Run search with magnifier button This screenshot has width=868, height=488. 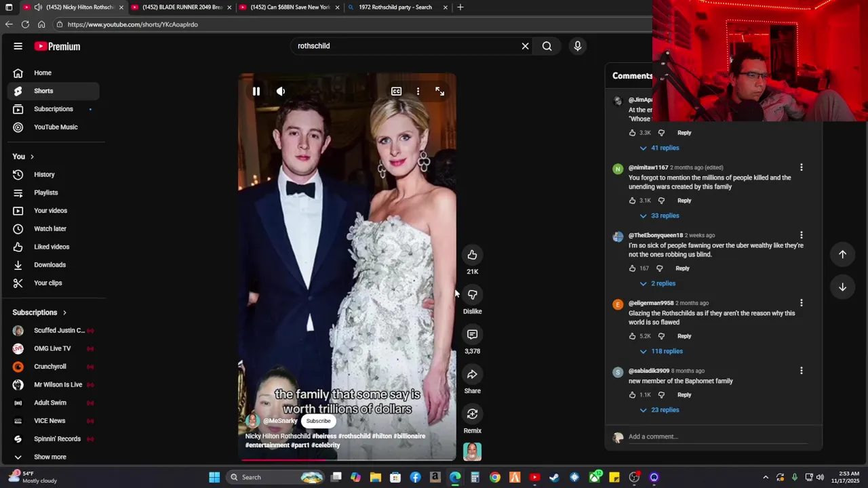pos(547,46)
